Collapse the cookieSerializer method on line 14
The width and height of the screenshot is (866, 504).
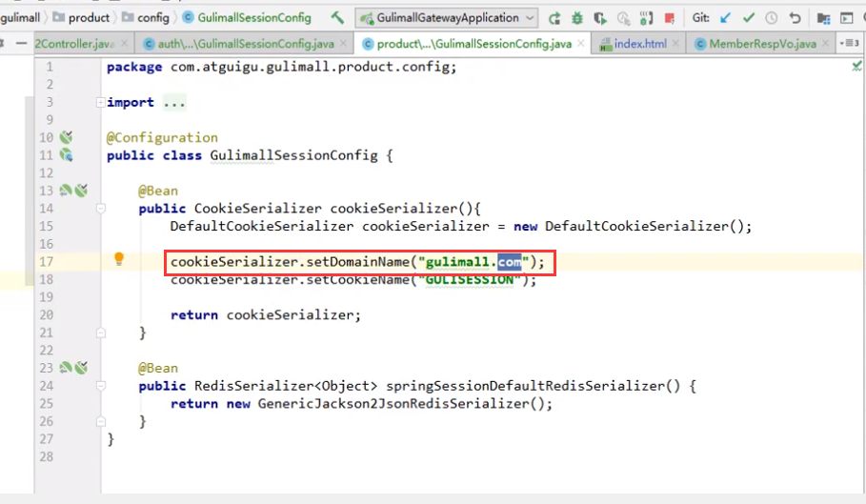point(100,208)
